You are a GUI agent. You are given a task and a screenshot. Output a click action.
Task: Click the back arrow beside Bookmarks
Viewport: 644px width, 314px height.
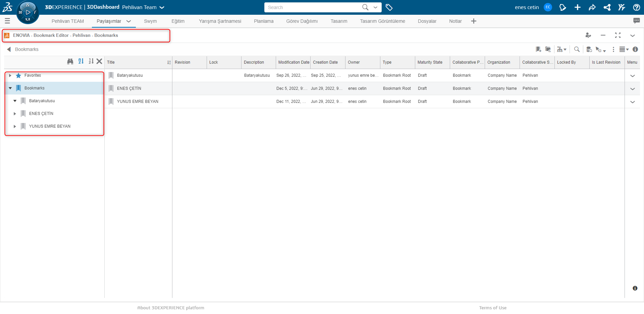point(9,49)
